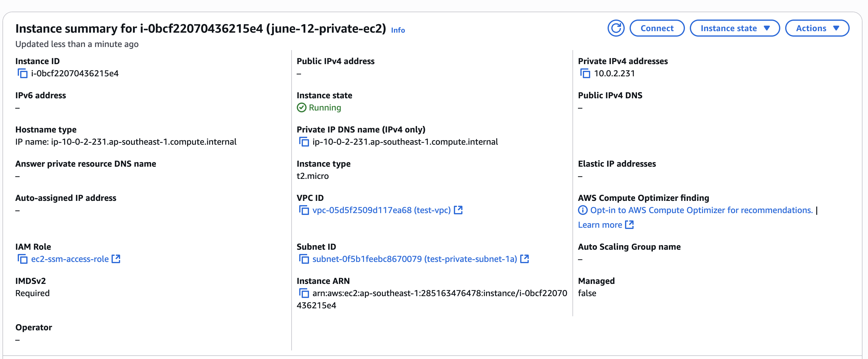Click the Connect button

coord(657,28)
